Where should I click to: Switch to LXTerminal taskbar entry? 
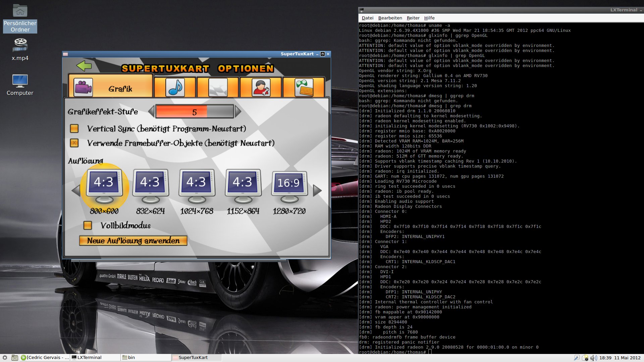(96, 358)
